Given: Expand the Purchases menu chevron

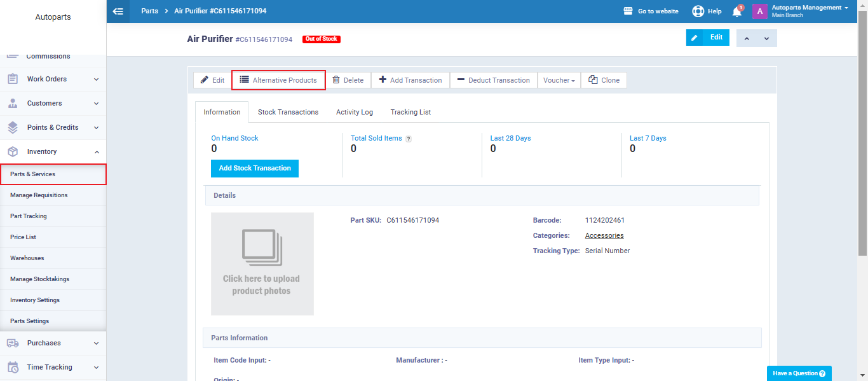Looking at the screenshot, I should 96,343.
